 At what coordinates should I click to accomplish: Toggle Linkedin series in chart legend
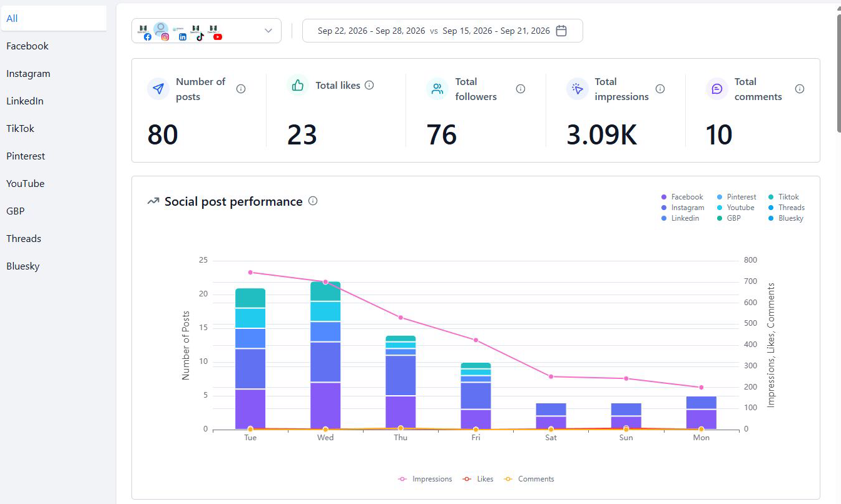[680, 218]
